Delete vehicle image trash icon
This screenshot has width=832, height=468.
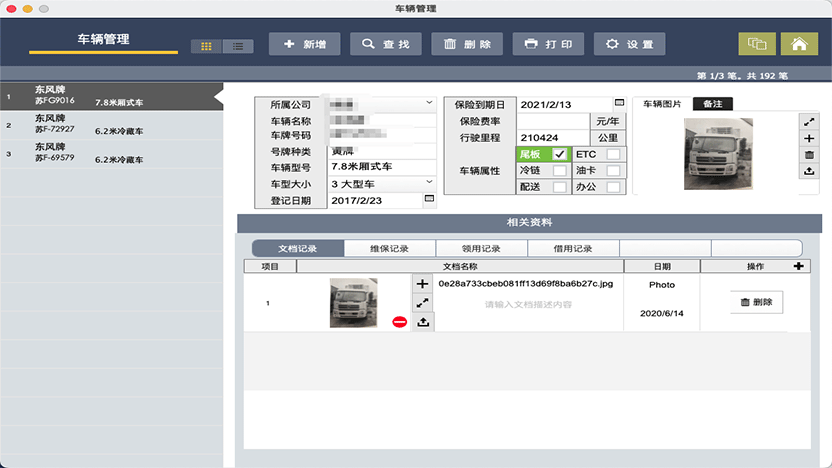pos(809,155)
